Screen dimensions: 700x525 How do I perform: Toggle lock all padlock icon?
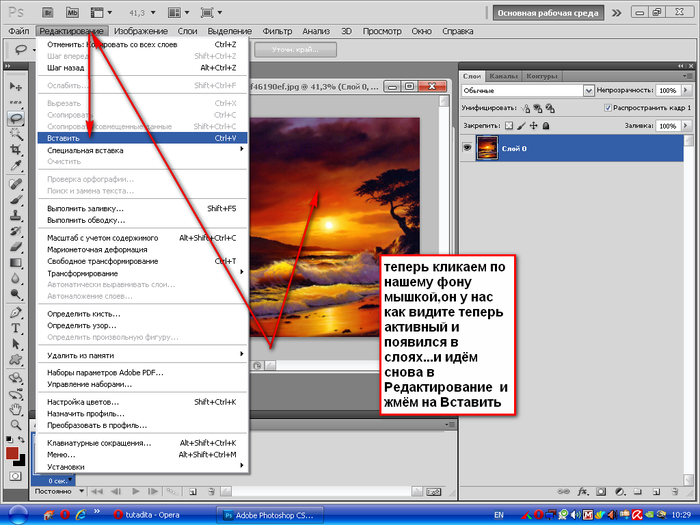[x=546, y=126]
